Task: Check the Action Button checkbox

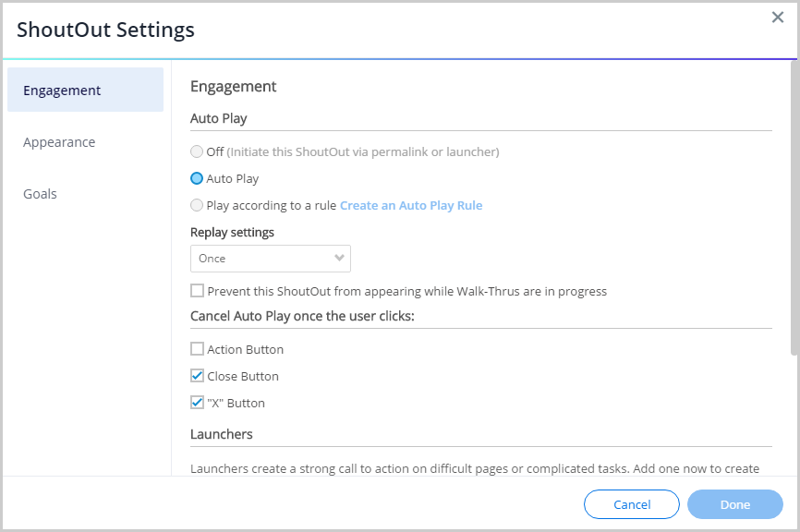Action: coord(197,349)
